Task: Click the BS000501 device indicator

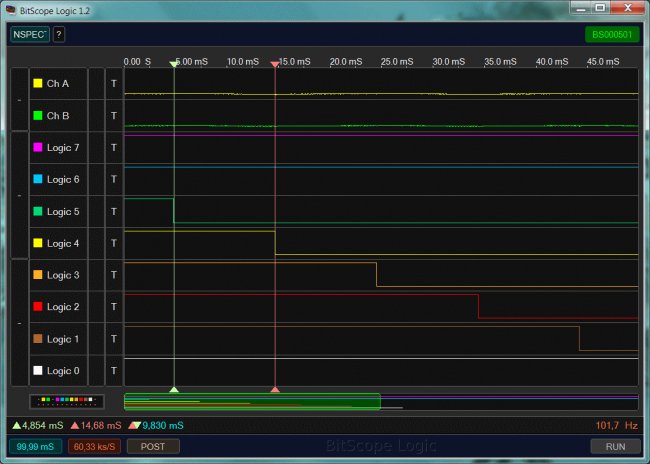Action: tap(611, 34)
